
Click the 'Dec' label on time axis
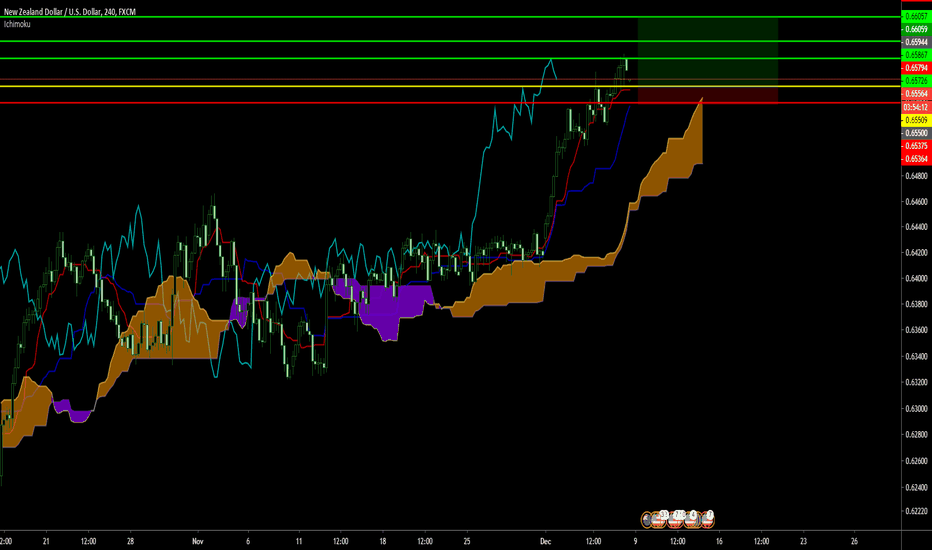coord(546,541)
